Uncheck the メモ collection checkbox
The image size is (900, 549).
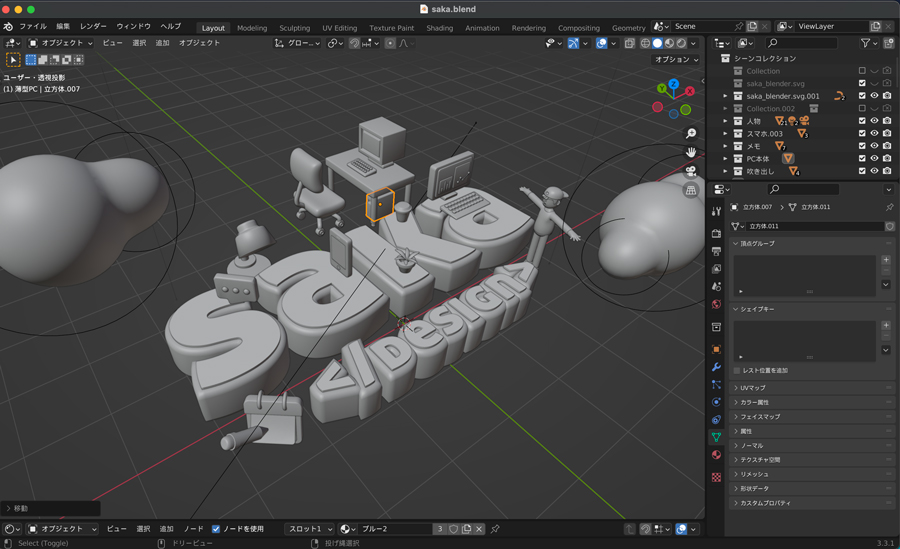pos(862,146)
